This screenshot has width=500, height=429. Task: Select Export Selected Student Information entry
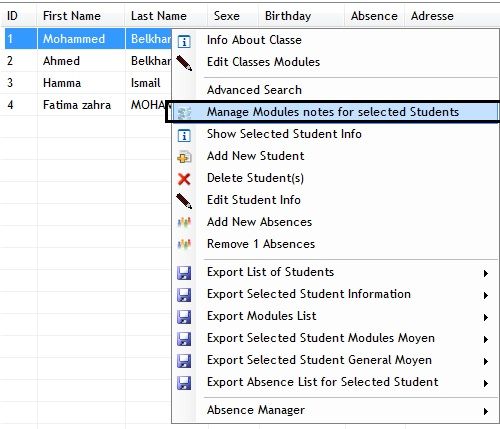pos(334,294)
